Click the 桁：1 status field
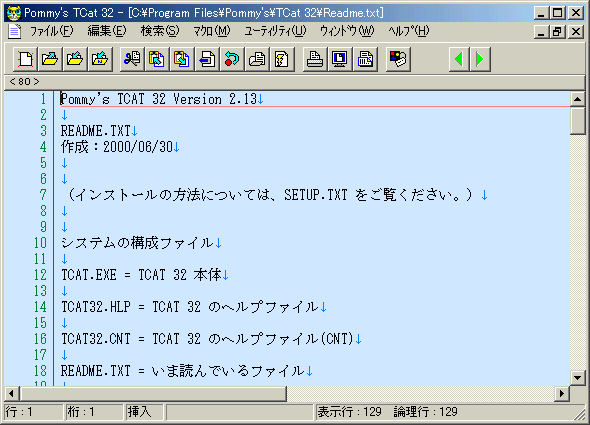This screenshot has height=425, width=590. coord(94,412)
